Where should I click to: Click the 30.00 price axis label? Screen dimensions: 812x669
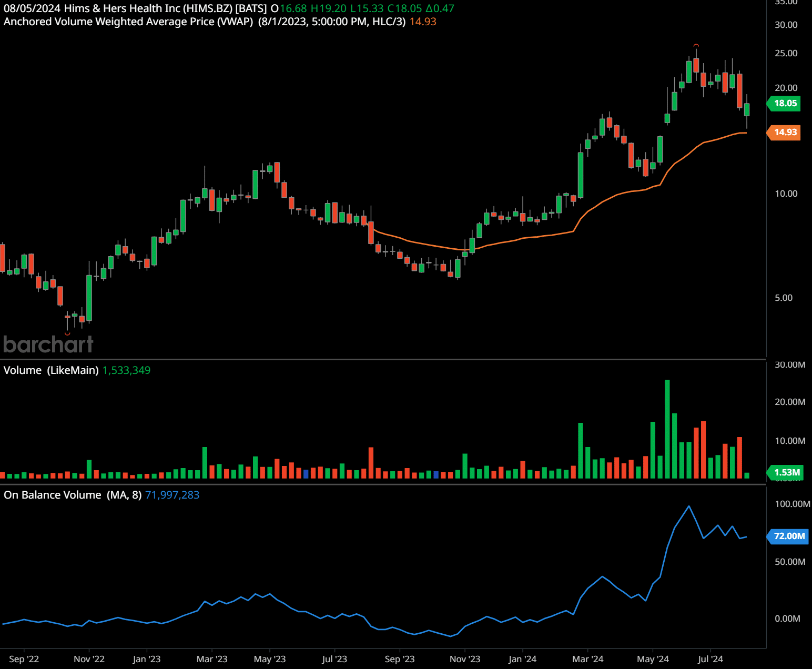(786, 25)
